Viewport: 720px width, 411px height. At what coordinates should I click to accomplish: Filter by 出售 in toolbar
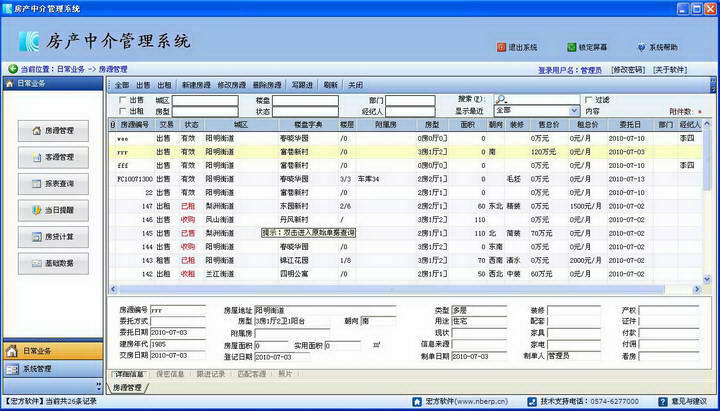coord(143,85)
